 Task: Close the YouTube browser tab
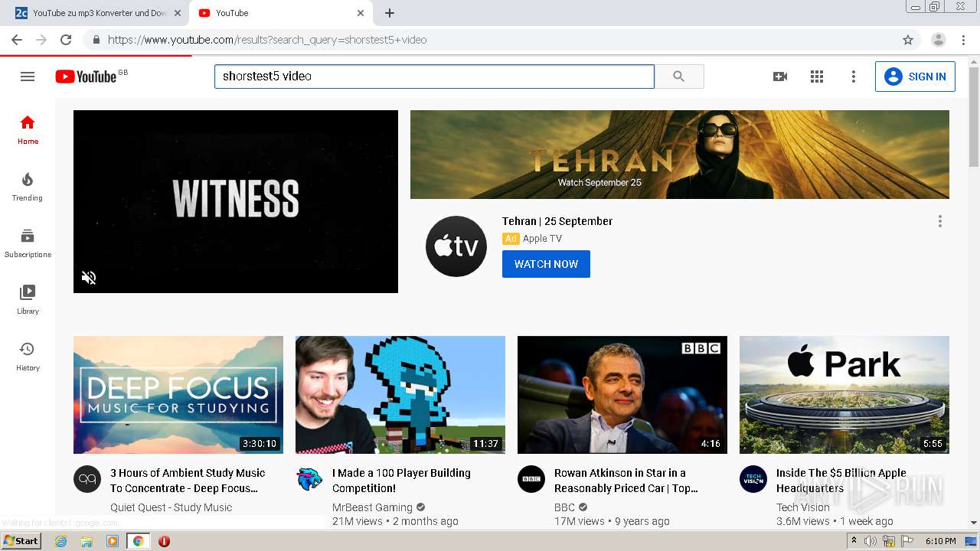(x=361, y=13)
